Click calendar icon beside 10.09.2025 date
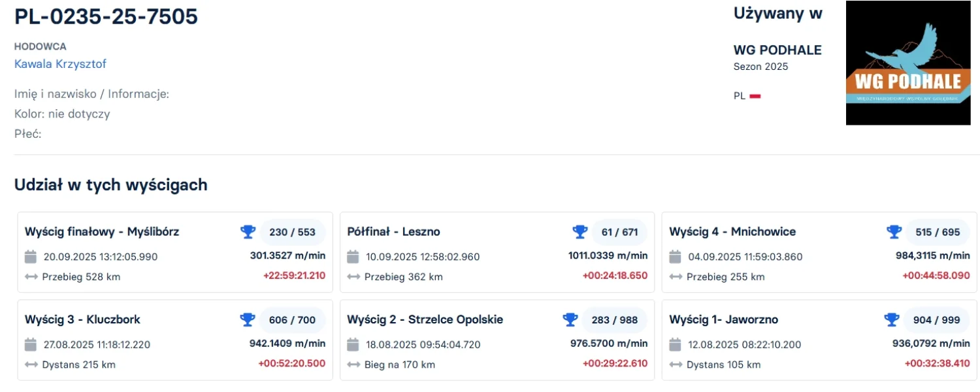Screen dimensions: 980x392 coord(353,256)
